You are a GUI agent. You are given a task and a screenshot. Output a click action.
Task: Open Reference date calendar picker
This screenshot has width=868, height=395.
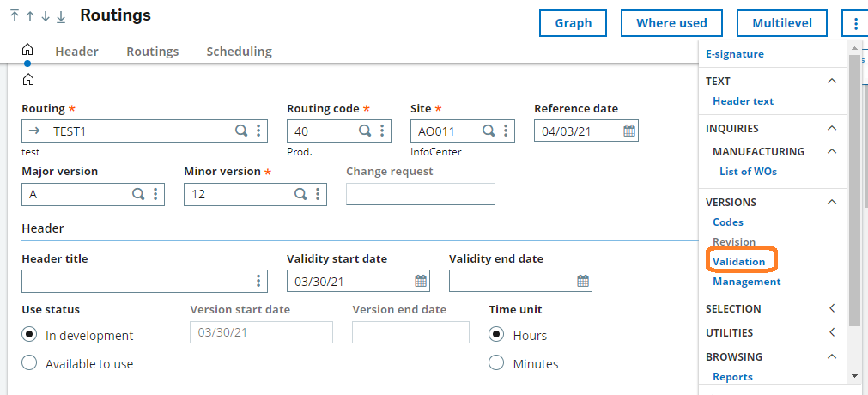[629, 131]
